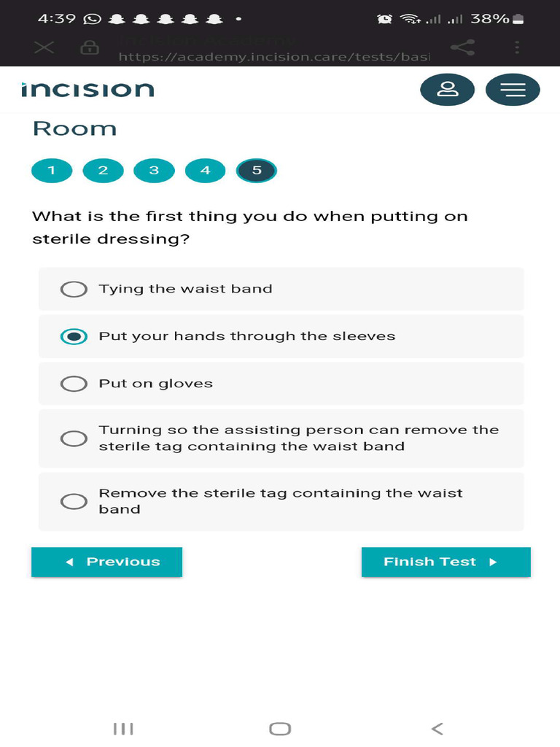Open the user profile icon
The height and width of the screenshot is (747, 560).
447,90
